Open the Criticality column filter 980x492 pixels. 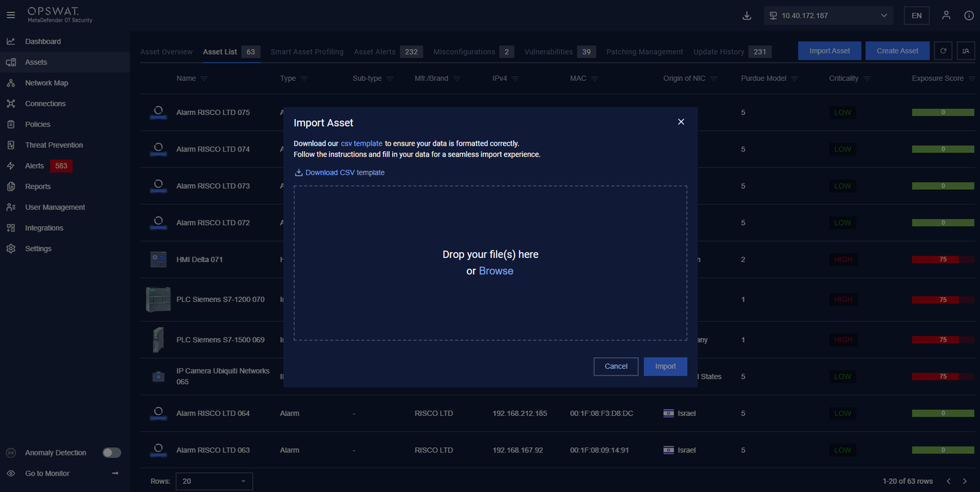coord(867,79)
